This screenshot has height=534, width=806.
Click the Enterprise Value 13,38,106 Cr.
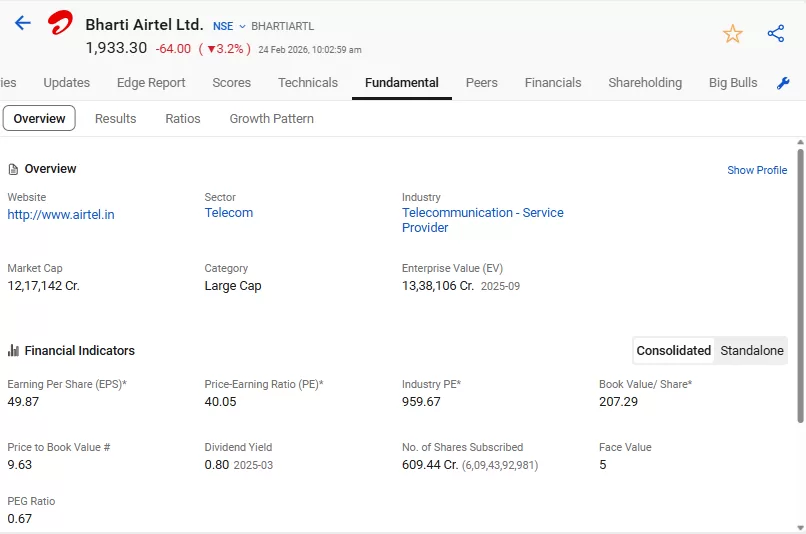coord(438,286)
